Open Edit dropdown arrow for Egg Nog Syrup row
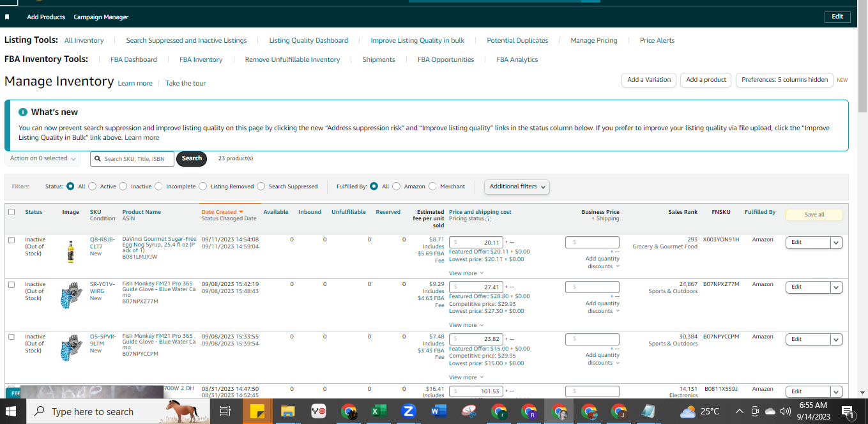The width and height of the screenshot is (868, 424). (x=837, y=243)
